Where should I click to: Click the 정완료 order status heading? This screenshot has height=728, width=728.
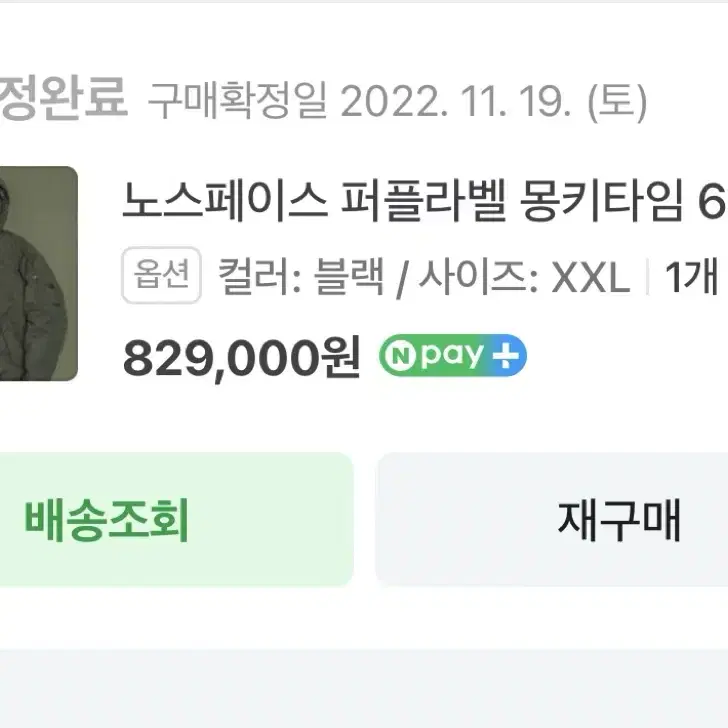click(x=63, y=98)
